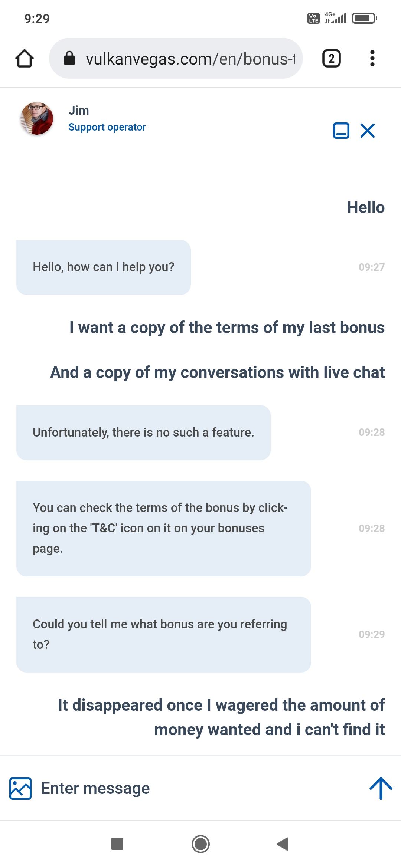Tap the browser home icon
This screenshot has height=868, width=401.
coord(25,59)
